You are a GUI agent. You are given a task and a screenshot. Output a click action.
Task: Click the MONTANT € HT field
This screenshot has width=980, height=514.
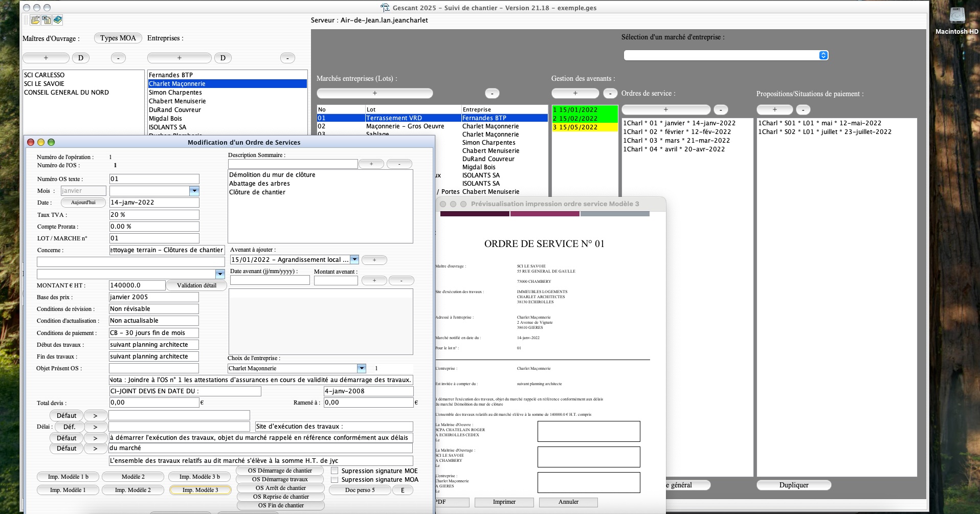(137, 285)
